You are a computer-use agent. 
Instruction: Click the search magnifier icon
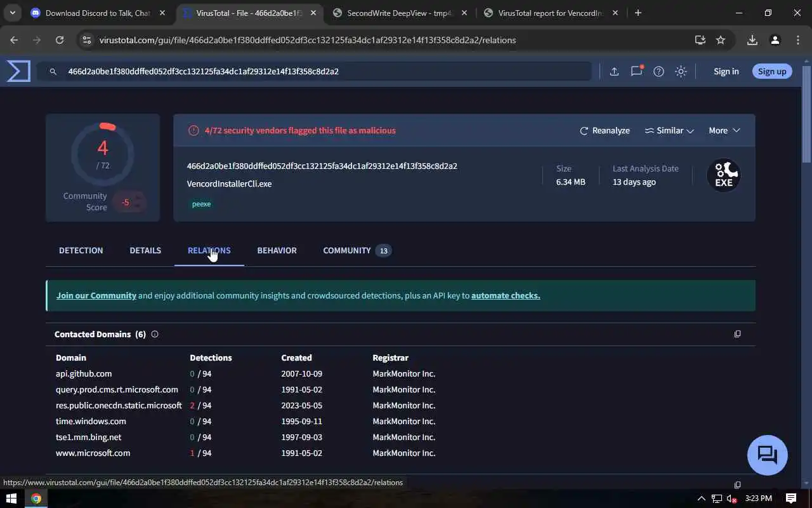[x=53, y=72]
